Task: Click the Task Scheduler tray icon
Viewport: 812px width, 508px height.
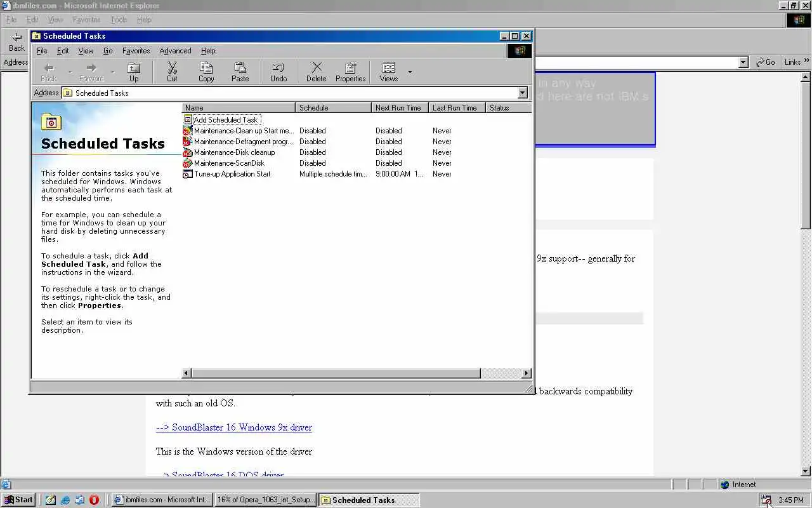Action: [766, 500]
